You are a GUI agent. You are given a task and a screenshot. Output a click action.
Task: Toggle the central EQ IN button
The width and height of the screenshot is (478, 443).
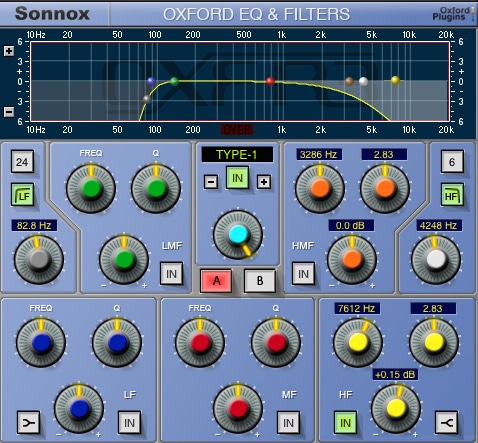click(x=237, y=178)
